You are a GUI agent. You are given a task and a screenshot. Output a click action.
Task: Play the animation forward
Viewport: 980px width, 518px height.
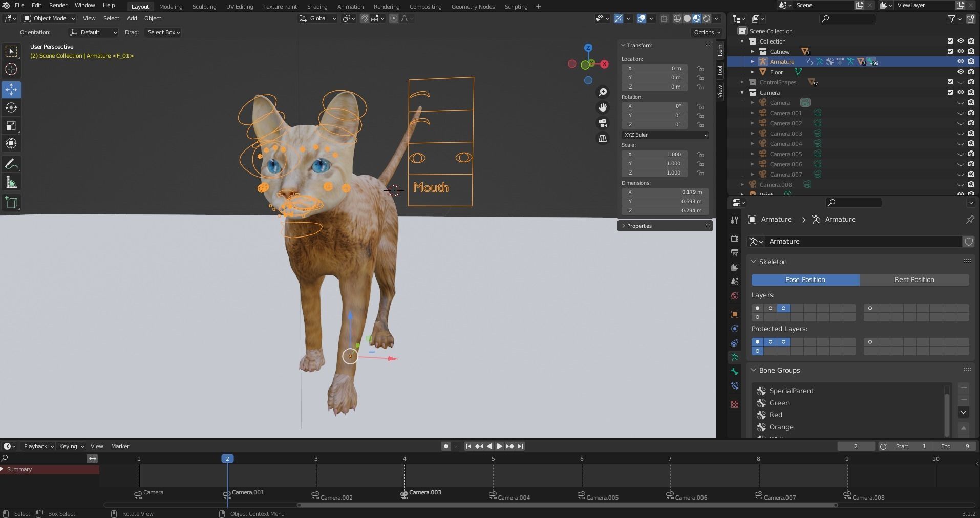pyautogui.click(x=500, y=446)
